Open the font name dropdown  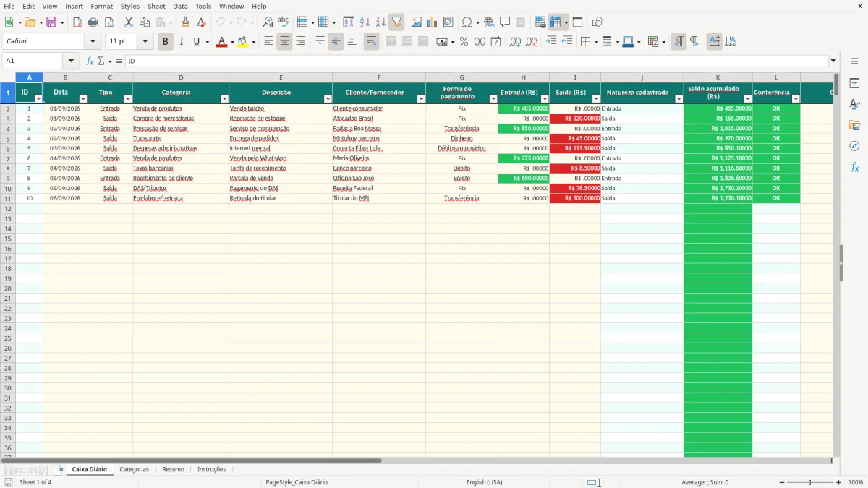point(93,42)
